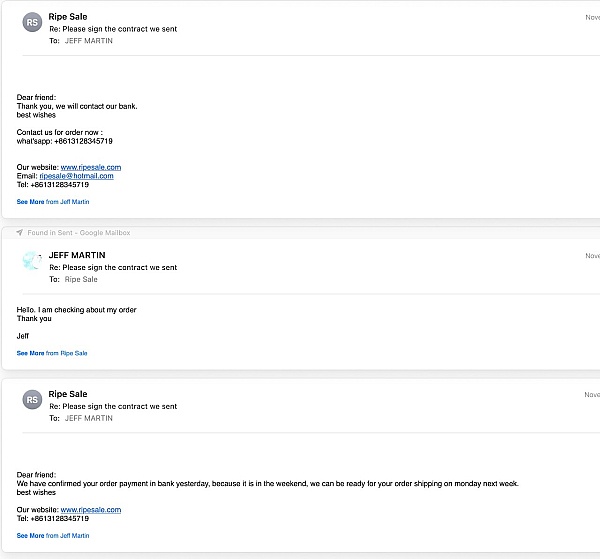Select the JEFF MARTIN recipient in third email

pos(89,418)
